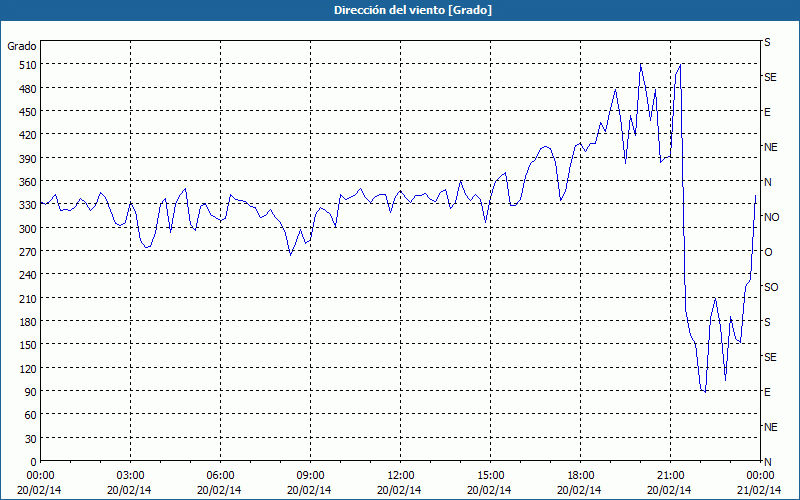Click the 21/02/14 date label
The height and width of the screenshot is (500, 800).
759,490
